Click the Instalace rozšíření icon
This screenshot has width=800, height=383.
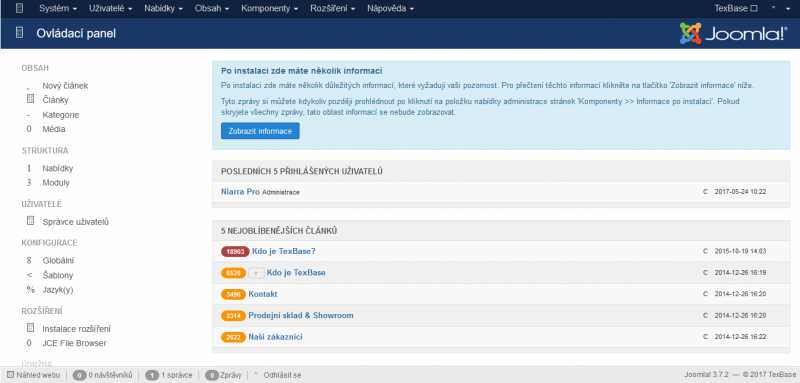[x=30, y=328]
